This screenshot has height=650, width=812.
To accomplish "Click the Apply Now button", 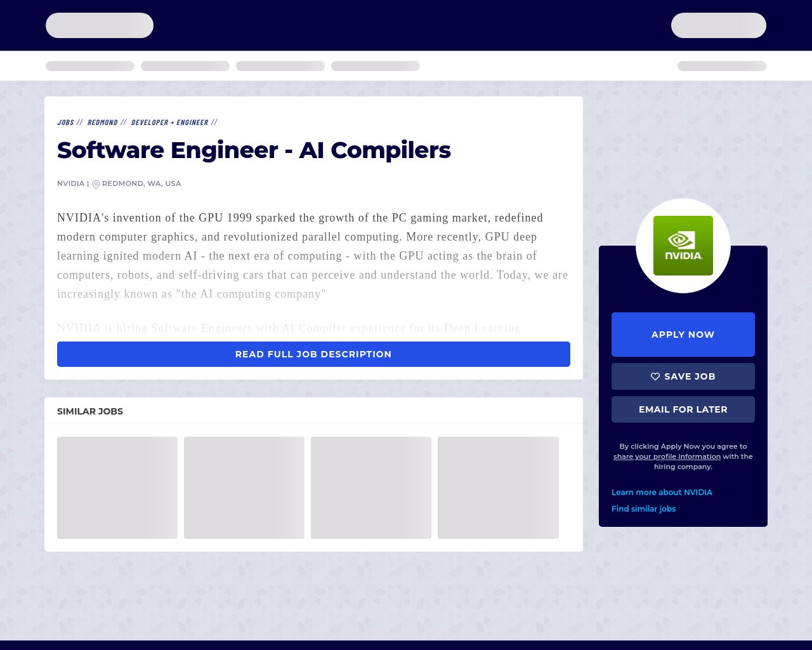I will 683,335.
